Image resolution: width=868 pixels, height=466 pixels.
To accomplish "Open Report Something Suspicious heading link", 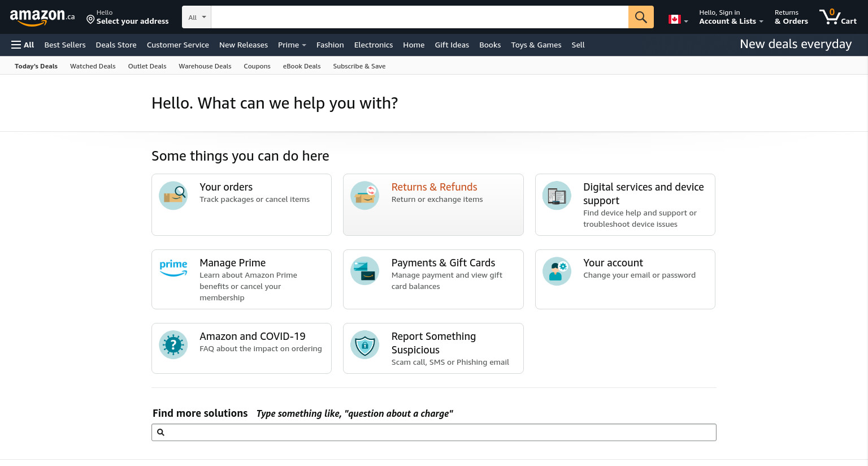I will point(433,343).
